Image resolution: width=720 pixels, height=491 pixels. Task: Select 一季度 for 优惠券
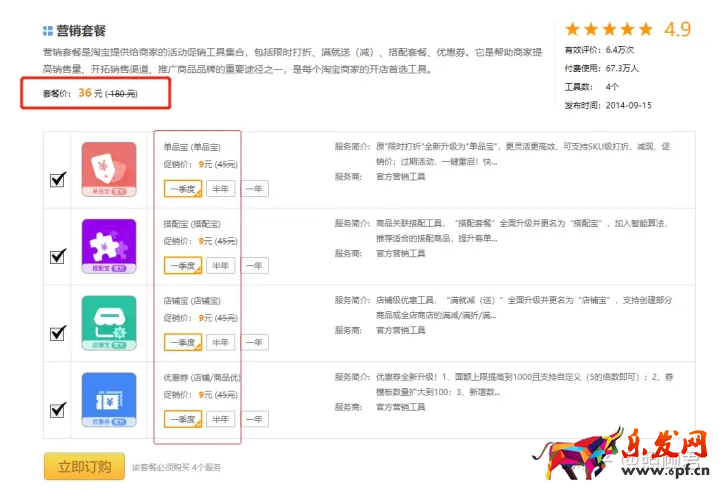(183, 419)
